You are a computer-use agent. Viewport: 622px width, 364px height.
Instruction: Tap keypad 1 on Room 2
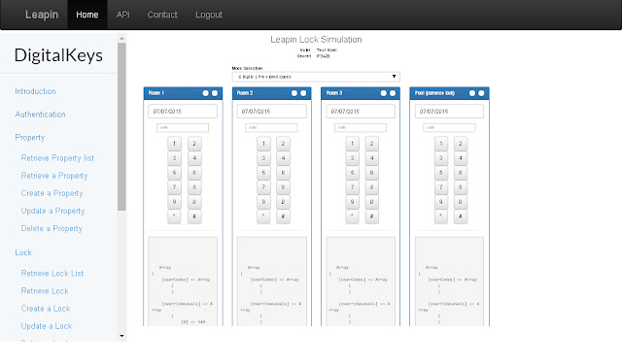[x=263, y=144]
